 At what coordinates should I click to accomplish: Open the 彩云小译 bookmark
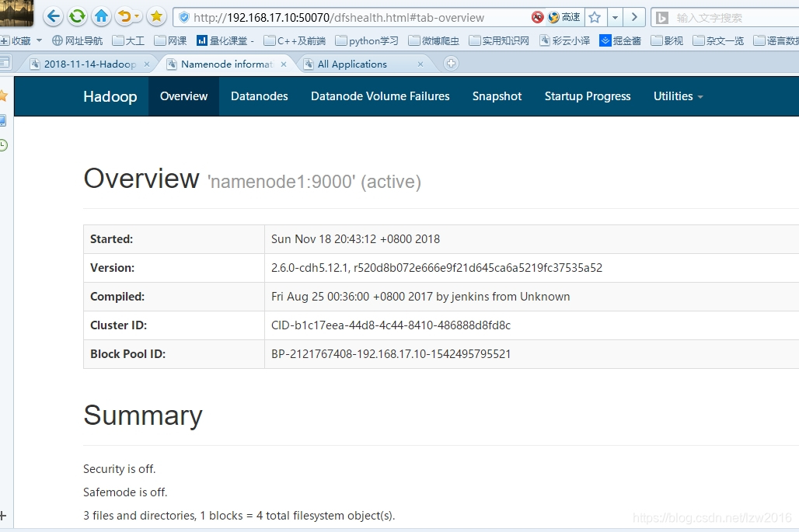coord(564,40)
